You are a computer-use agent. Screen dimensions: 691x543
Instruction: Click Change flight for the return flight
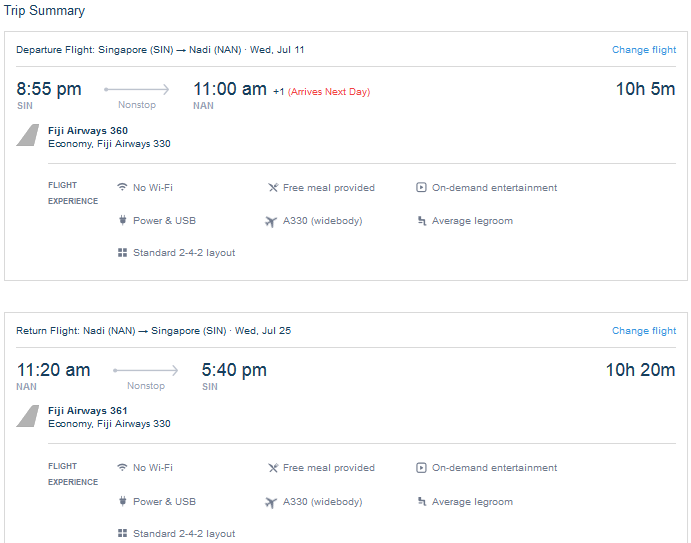click(644, 331)
